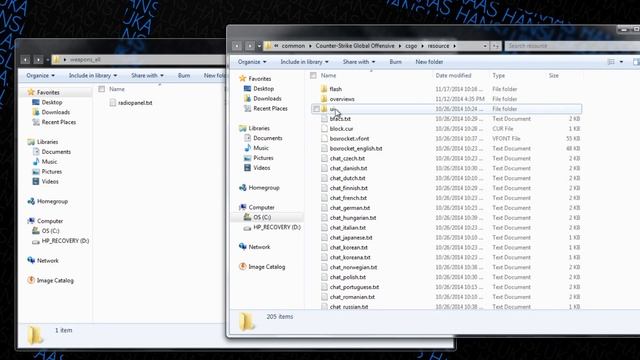Open recent pages dropdown in resource window

pyautogui.click(x=259, y=46)
